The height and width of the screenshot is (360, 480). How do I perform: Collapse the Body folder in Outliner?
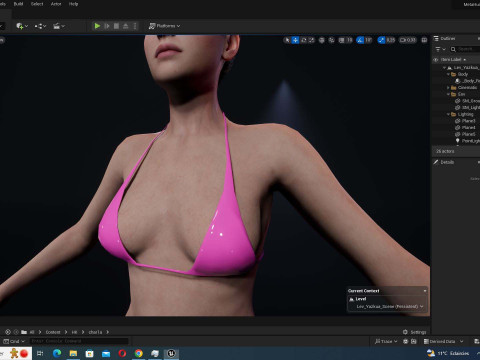pos(448,74)
